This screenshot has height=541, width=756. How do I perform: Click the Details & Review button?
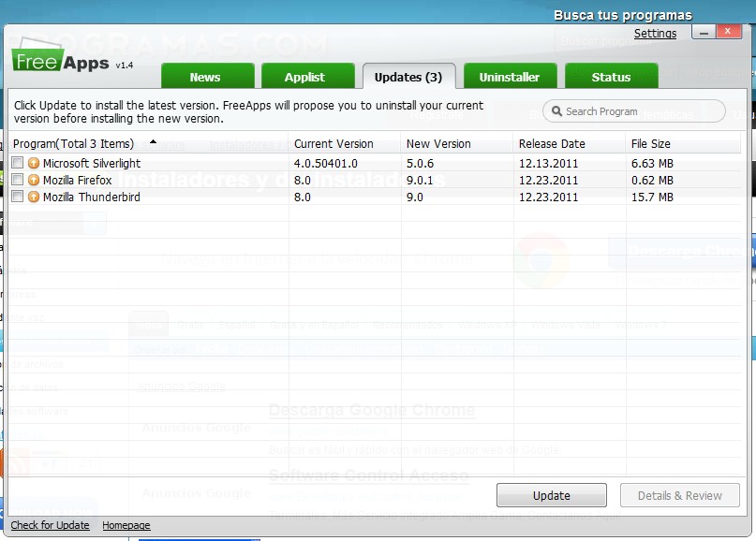pos(680,495)
